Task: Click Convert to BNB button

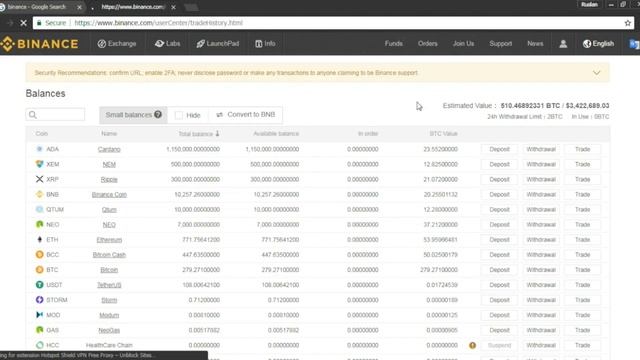Action: pyautogui.click(x=246, y=115)
